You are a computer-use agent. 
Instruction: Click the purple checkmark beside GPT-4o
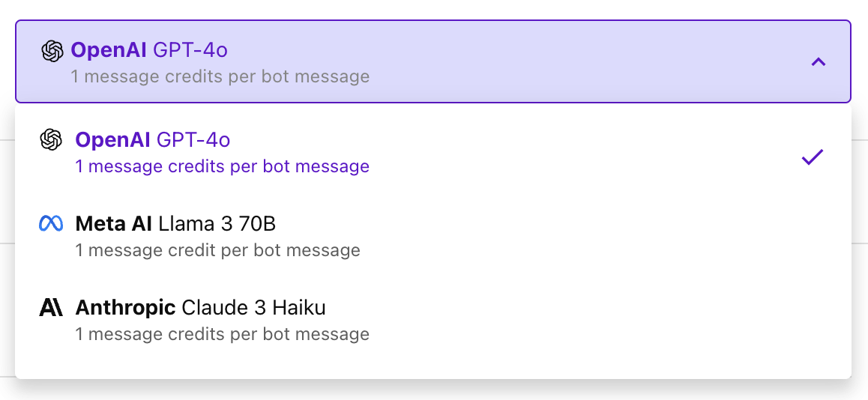click(x=813, y=157)
